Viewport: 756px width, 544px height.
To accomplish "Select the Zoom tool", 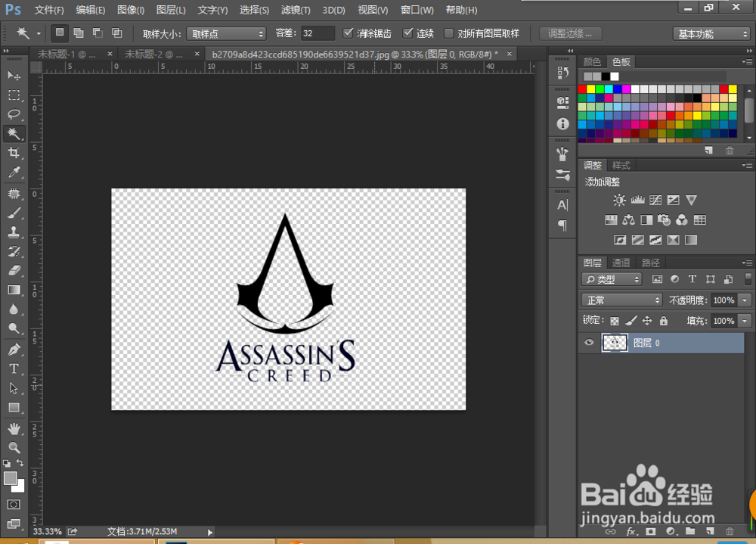I will 14,447.
